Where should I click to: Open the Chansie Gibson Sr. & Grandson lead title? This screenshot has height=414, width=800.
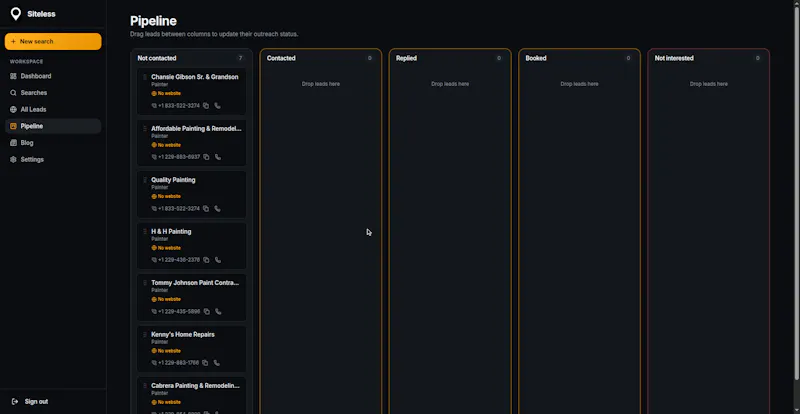pyautogui.click(x=195, y=77)
